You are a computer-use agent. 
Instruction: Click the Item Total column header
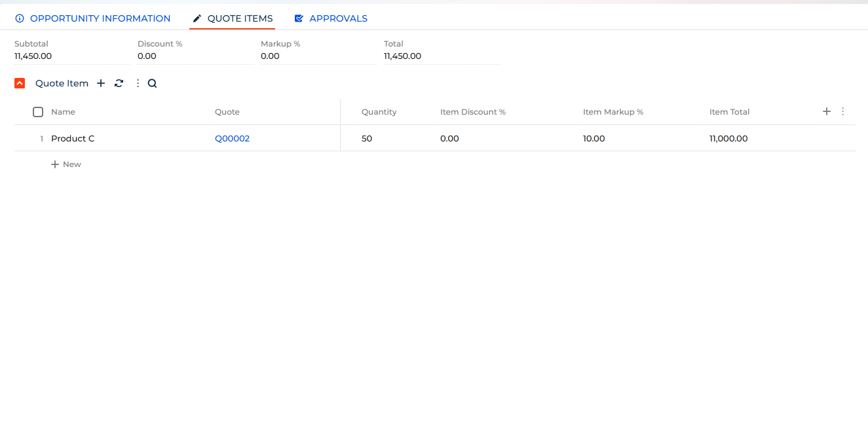(730, 112)
